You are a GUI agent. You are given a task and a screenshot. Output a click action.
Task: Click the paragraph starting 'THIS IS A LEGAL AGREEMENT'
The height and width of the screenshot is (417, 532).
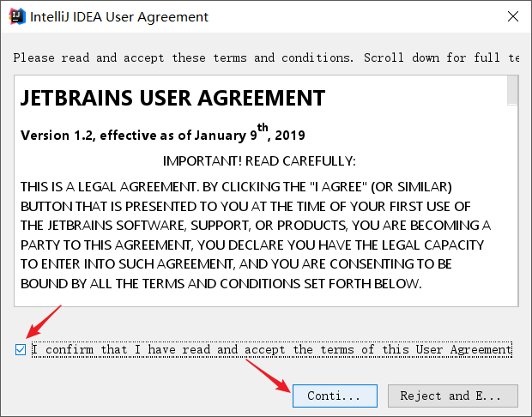coord(255,235)
